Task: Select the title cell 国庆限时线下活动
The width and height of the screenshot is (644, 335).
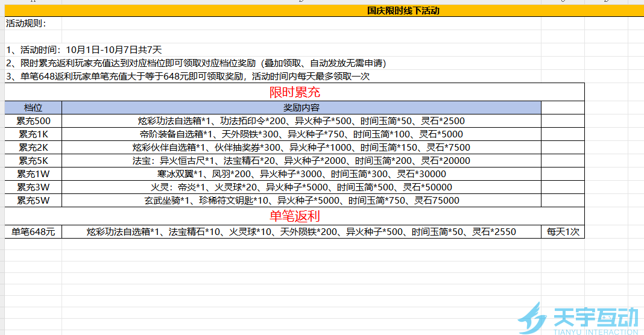Action: [403, 10]
